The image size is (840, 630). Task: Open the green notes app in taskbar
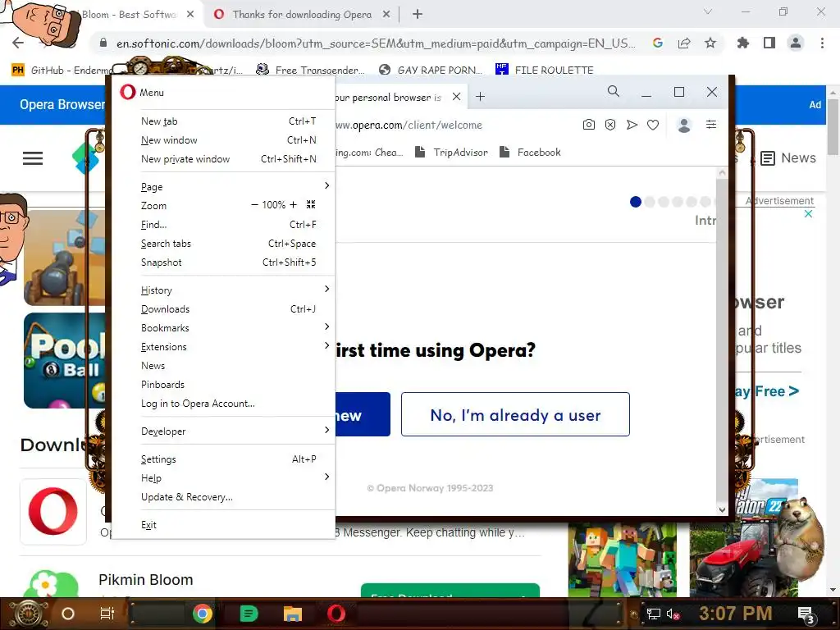click(x=248, y=614)
